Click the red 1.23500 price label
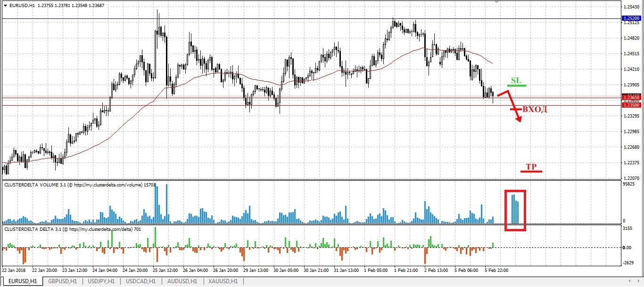 (632, 105)
